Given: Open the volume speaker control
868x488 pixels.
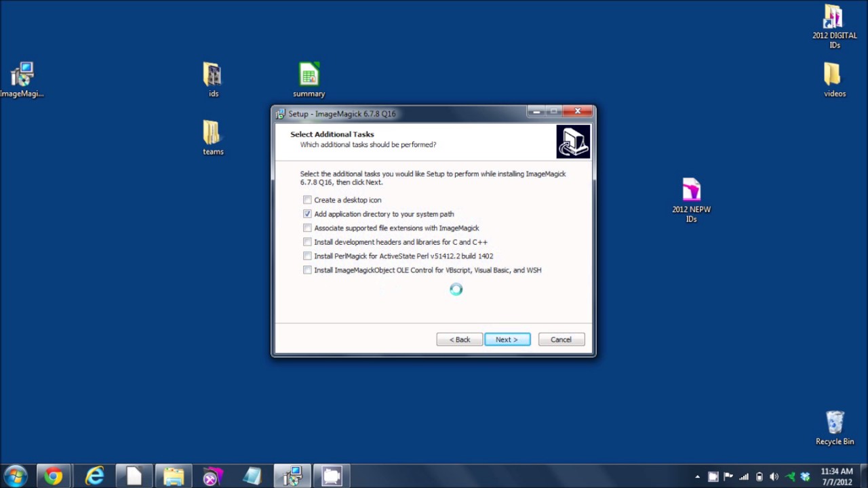Looking at the screenshot, I should (774, 476).
